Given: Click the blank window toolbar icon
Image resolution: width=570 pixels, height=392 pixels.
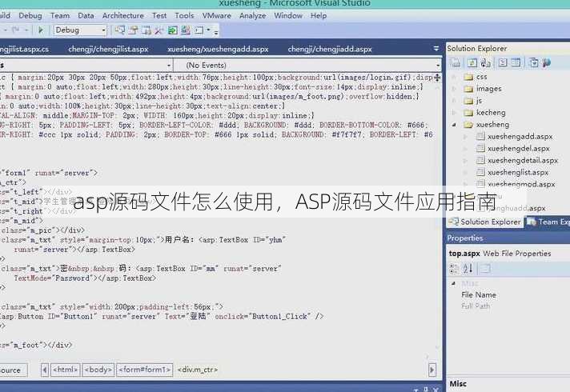Looking at the screenshot, I should (199, 30).
